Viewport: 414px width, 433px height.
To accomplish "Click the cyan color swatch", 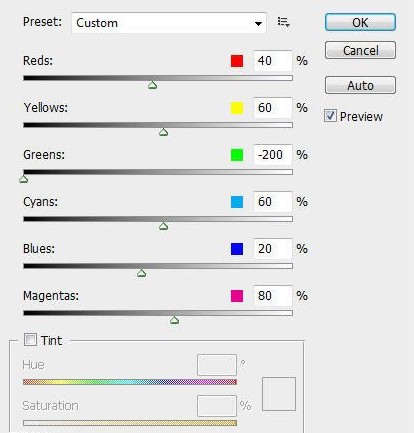I will 237,202.
